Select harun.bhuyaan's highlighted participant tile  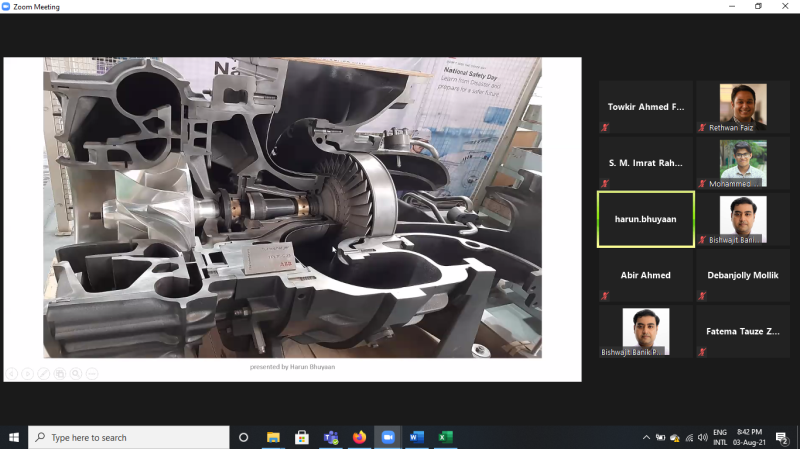coord(645,218)
